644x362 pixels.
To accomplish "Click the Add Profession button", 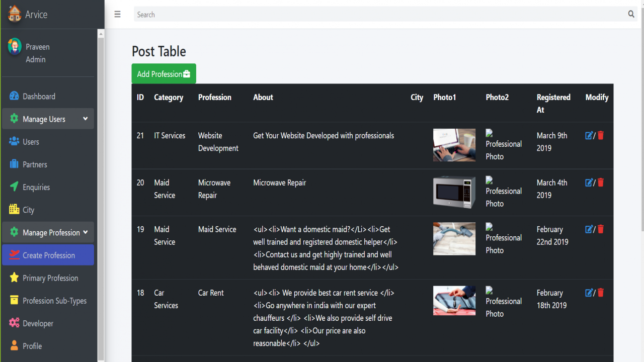I will tap(164, 73).
